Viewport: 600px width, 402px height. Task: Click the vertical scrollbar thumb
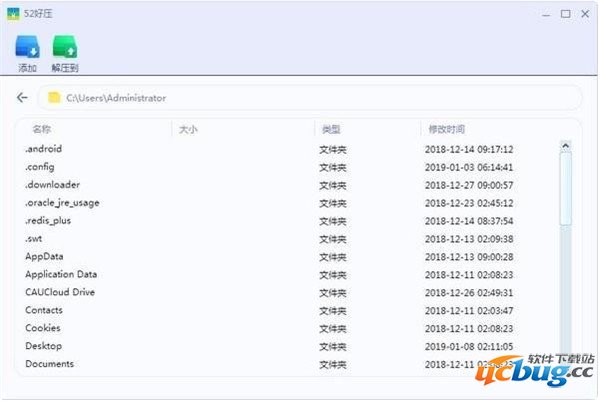point(566,189)
